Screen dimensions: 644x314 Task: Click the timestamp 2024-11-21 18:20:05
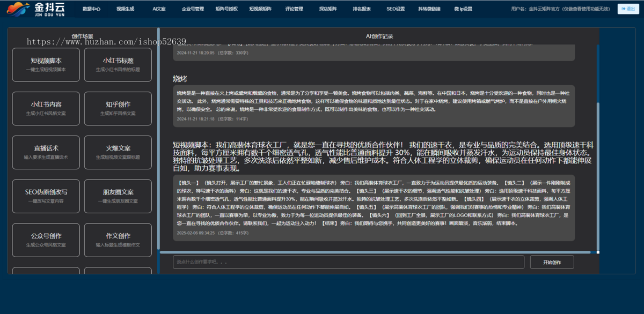pyautogui.click(x=195, y=53)
